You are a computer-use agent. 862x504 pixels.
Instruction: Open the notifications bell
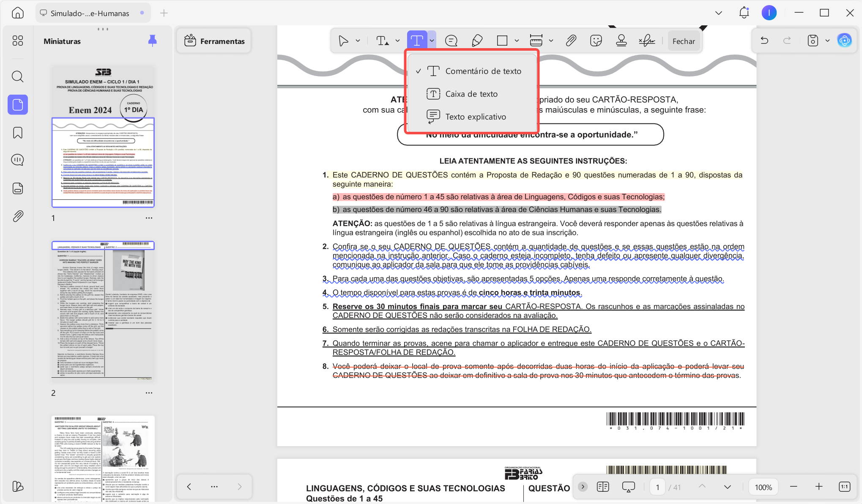pyautogui.click(x=744, y=13)
